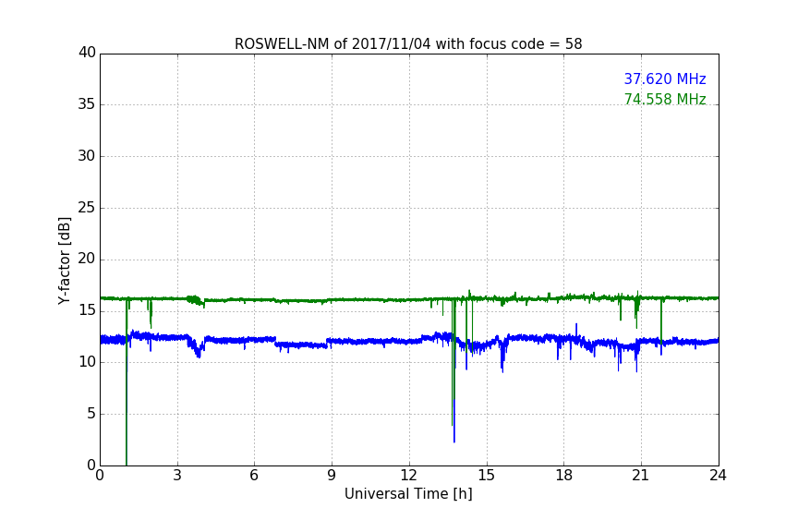Screen dimensions: 798x532
Task: Click the 'Y-factor [dB]' axis label
Action: tap(64, 260)
